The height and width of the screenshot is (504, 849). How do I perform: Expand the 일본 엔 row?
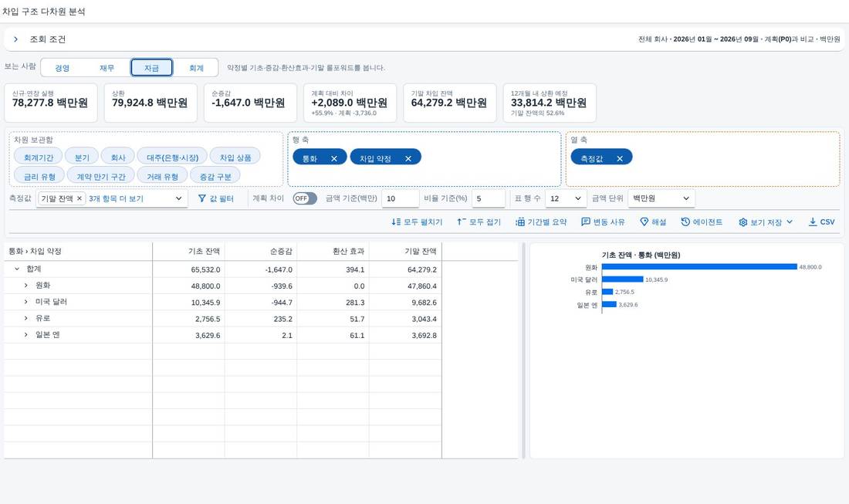25,335
